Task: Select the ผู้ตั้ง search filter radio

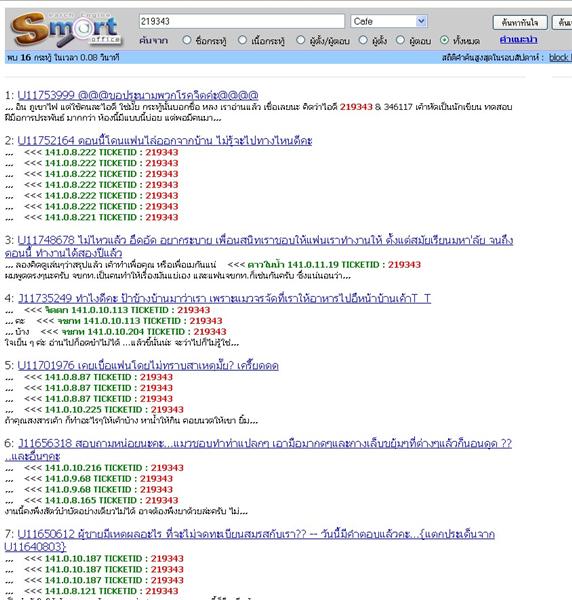Action: 363,40
